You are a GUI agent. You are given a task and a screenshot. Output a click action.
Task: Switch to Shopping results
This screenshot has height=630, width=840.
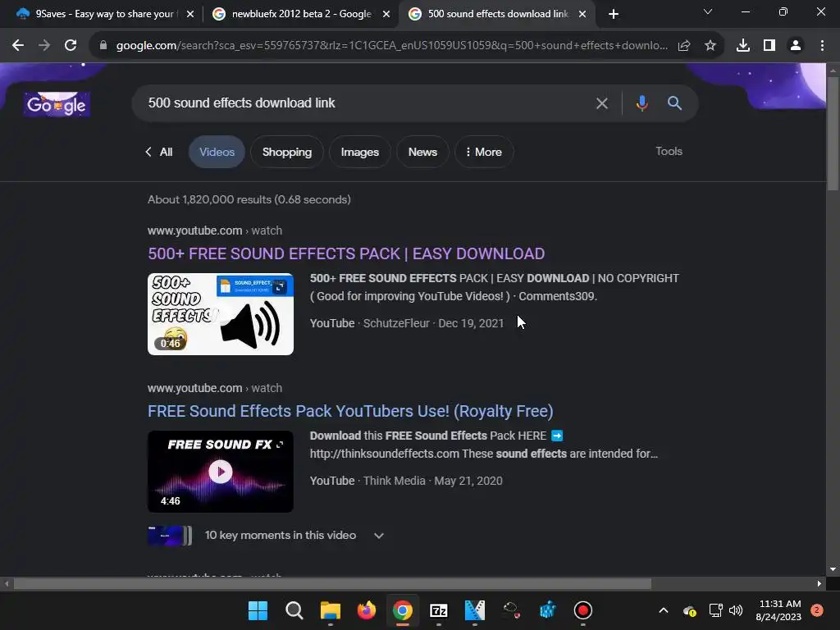286,152
